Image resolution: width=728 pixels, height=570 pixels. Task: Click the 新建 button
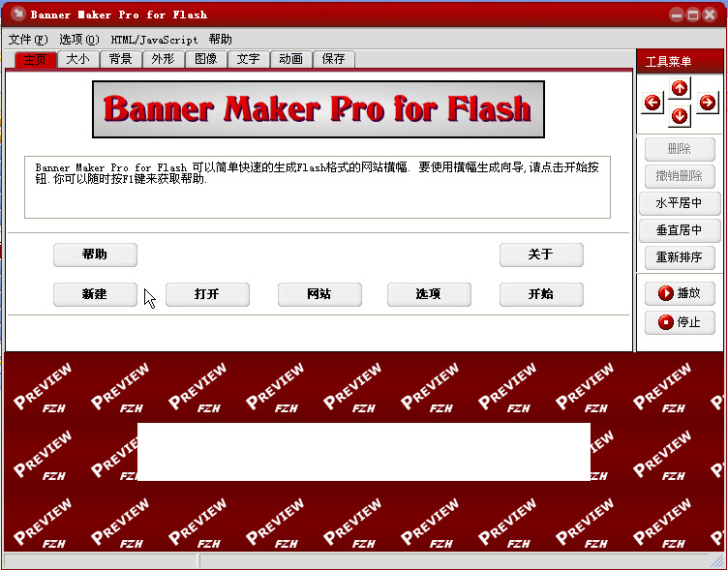[95, 294]
